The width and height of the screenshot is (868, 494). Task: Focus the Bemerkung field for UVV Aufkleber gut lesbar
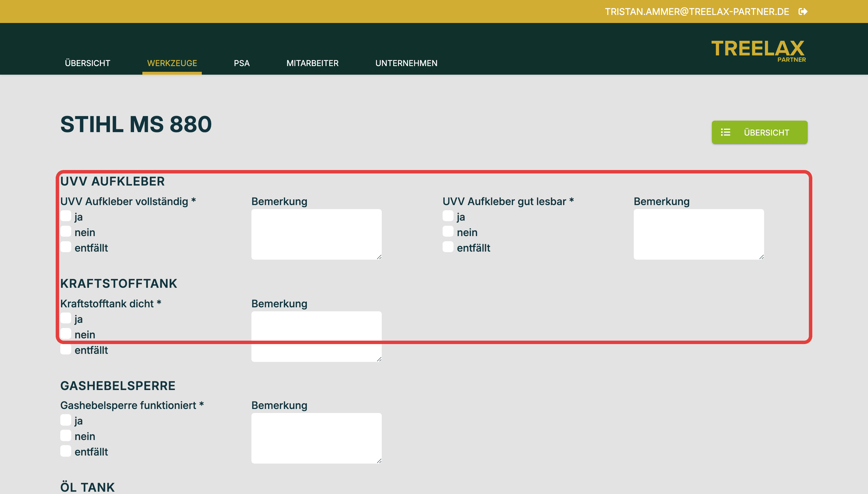click(699, 234)
